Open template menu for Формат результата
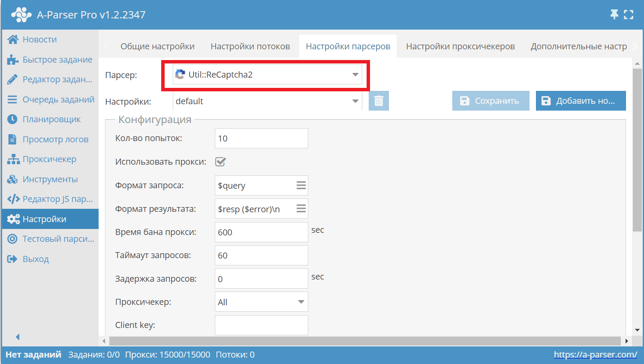The width and height of the screenshot is (644, 364). click(x=301, y=208)
